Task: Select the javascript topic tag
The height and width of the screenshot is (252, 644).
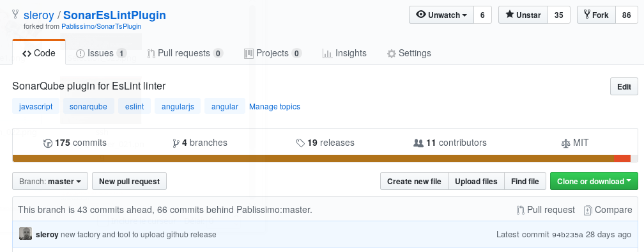Action: pyautogui.click(x=36, y=106)
